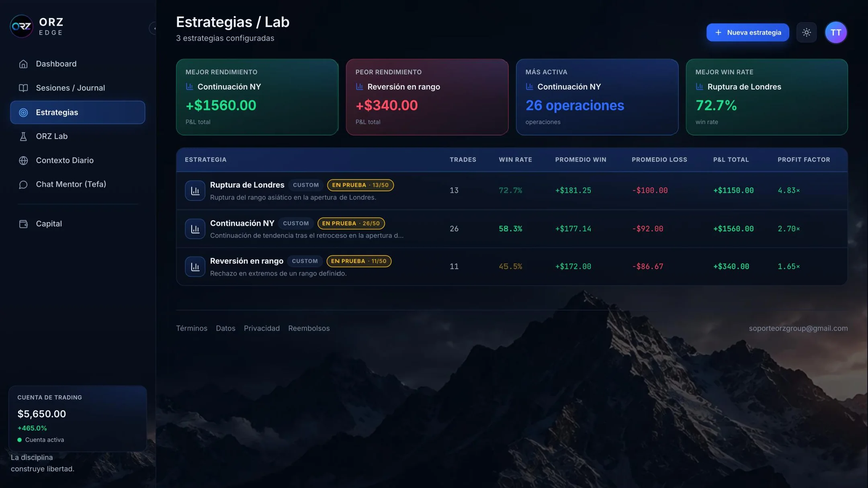Open Chat Mentor (Tefa)
This screenshot has width=868, height=488.
point(78,184)
